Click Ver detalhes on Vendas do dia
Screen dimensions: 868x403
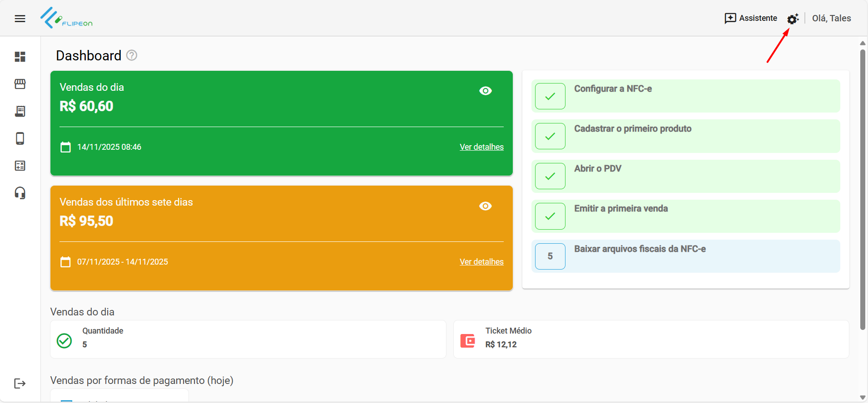click(481, 147)
